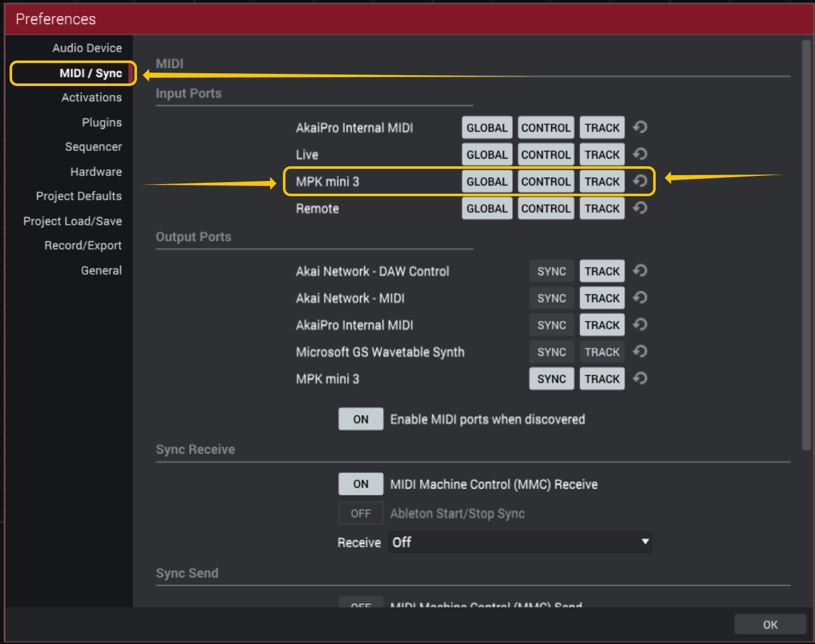Image resolution: width=815 pixels, height=644 pixels.
Task: Reset the MPK mini 3 input port
Action: coord(640,181)
